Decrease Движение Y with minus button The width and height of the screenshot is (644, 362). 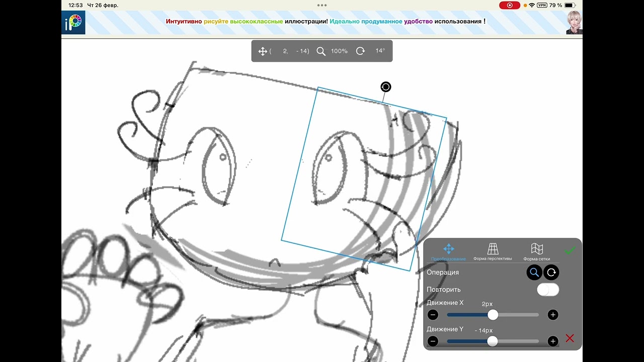433,341
